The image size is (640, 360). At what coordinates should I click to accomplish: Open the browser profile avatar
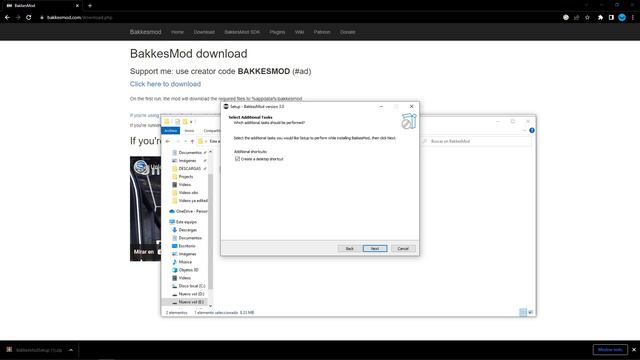tap(622, 18)
